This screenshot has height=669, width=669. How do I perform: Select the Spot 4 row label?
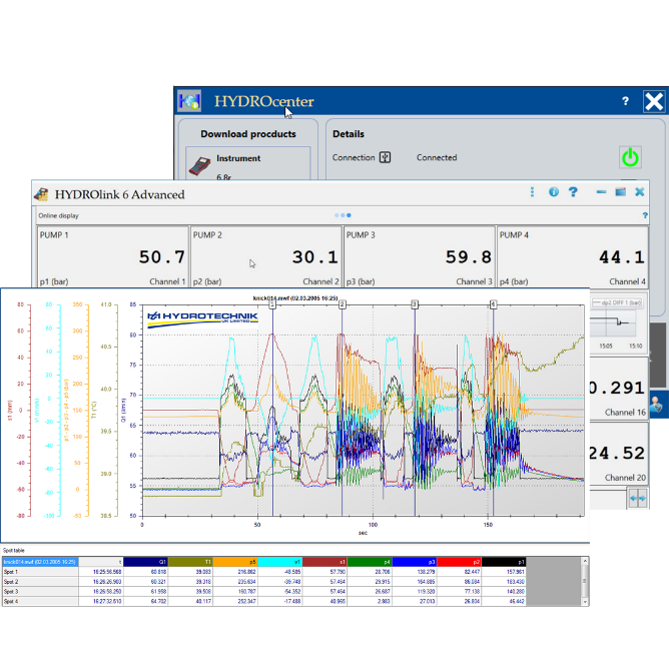pos(40,601)
